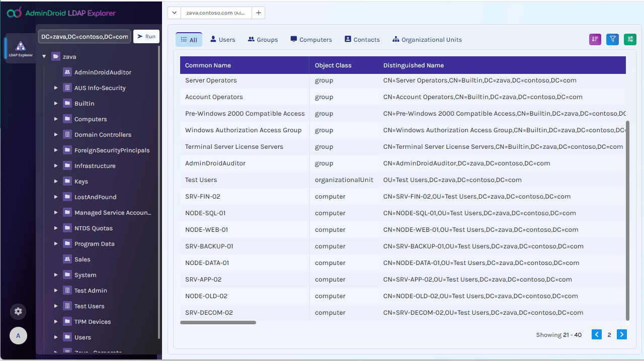The image size is (644, 361).
Task: Click the Run query button
Action: point(146,36)
